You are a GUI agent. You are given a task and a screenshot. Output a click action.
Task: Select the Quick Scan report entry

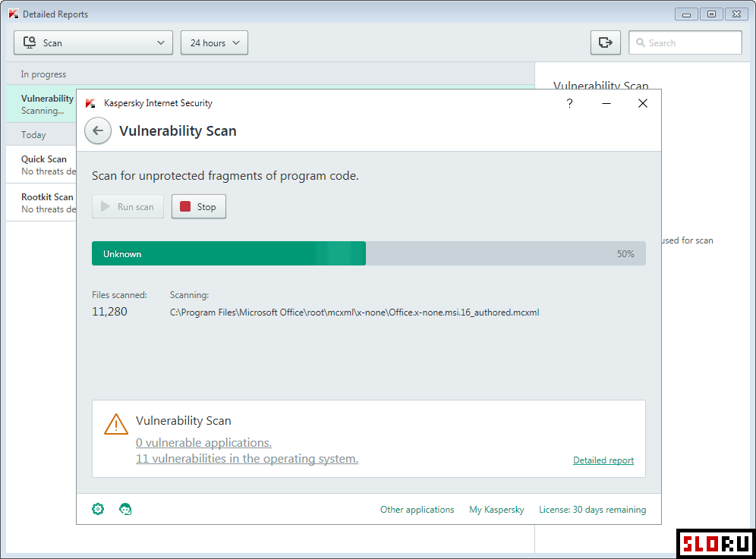42,165
